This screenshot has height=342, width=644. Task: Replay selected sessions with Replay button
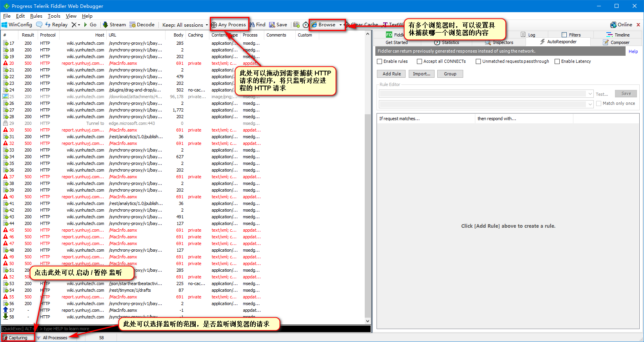56,25
